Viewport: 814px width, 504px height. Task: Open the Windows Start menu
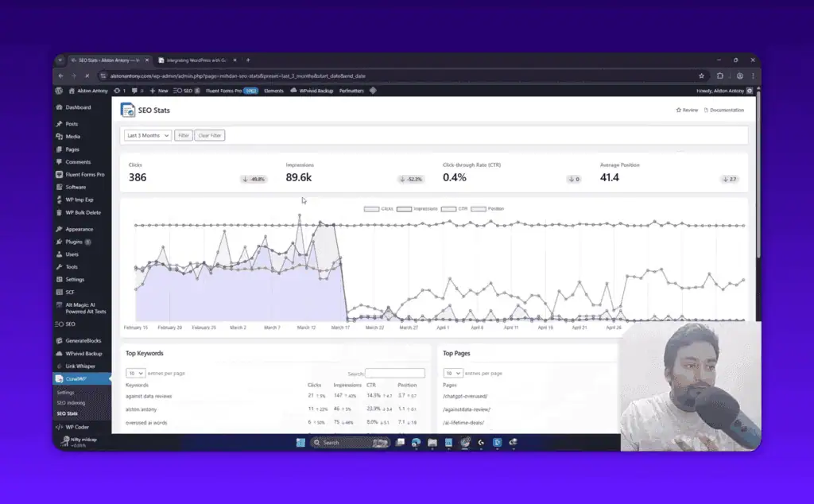coord(300,443)
